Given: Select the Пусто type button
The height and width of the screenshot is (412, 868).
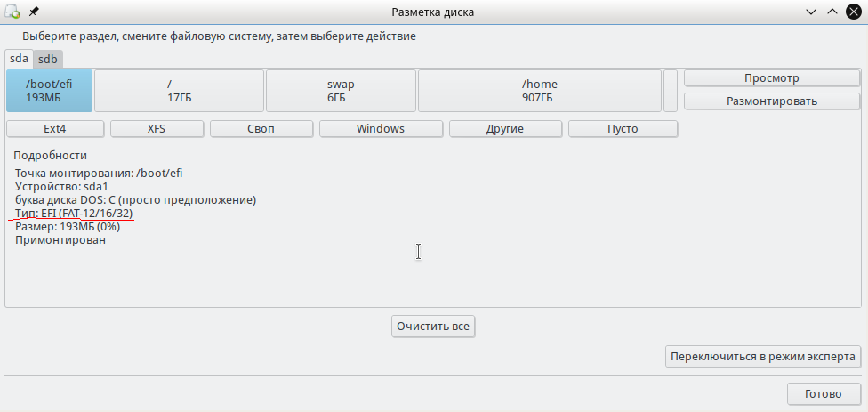Looking at the screenshot, I should [x=623, y=129].
